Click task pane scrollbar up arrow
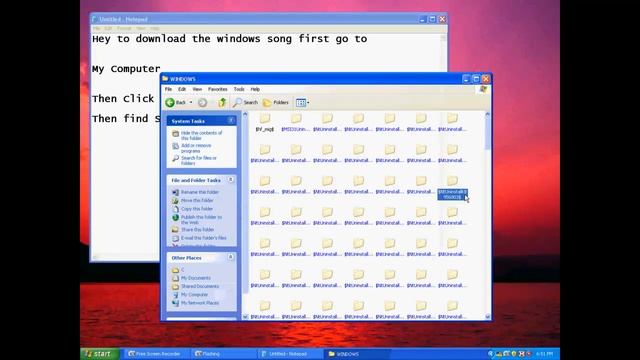This screenshot has width=640, height=360. click(245, 115)
